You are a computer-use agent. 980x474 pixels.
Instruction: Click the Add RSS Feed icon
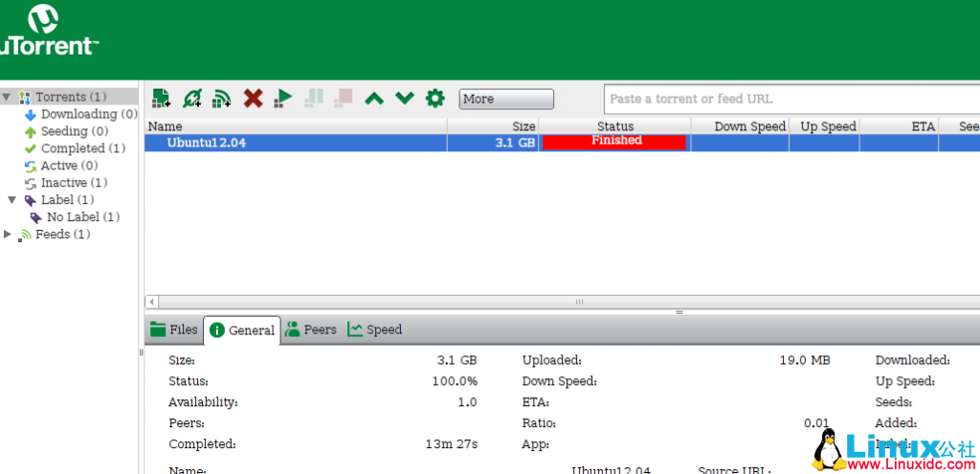tap(222, 99)
